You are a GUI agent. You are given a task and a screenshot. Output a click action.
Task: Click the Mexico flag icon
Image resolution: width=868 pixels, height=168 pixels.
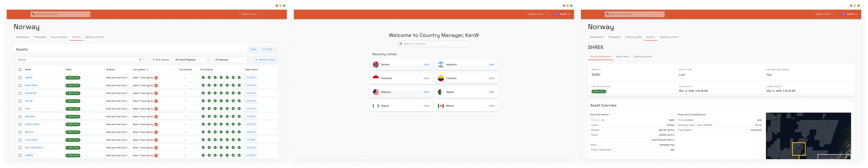pos(441,106)
